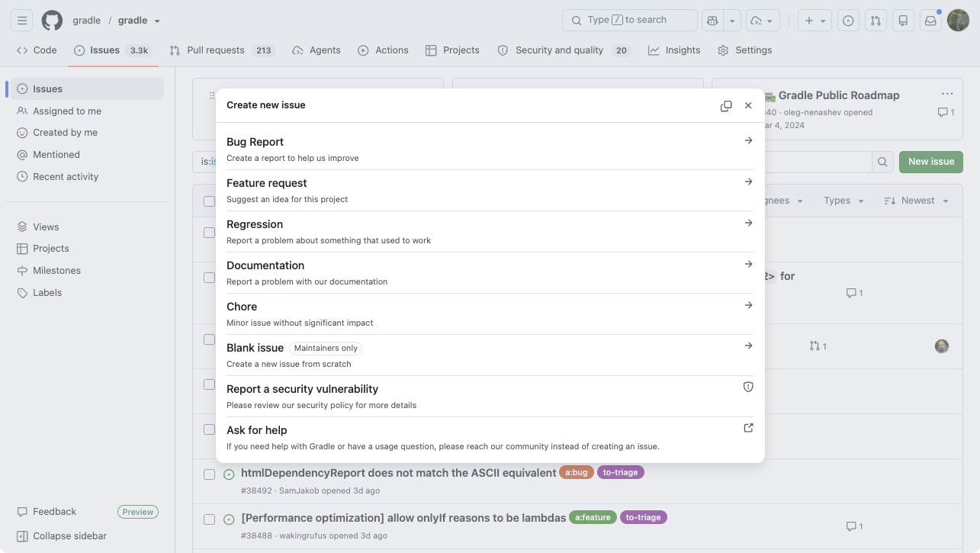Image resolution: width=980 pixels, height=553 pixels.
Task: Click the arrow on the Blank issue row
Action: click(748, 346)
